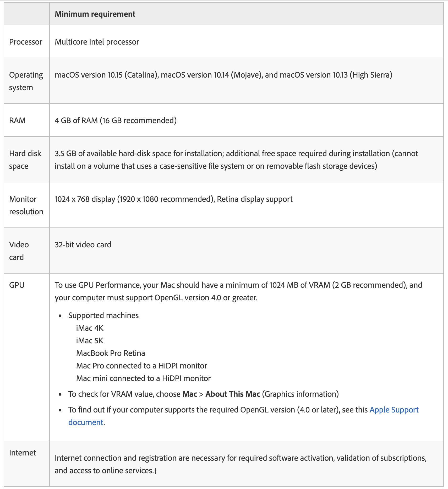Click the 4 GB of RAM text
Viewport: 448px width, 489px height.
[76, 121]
